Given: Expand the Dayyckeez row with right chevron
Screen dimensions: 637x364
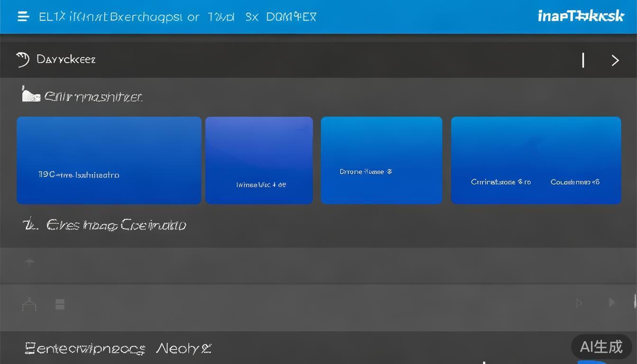Looking at the screenshot, I should click(x=615, y=60).
